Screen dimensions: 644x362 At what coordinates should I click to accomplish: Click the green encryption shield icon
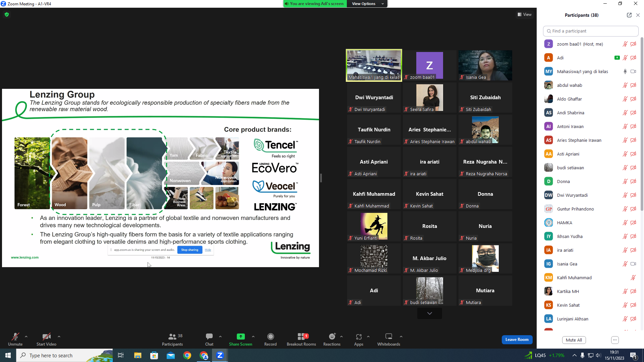7,14
